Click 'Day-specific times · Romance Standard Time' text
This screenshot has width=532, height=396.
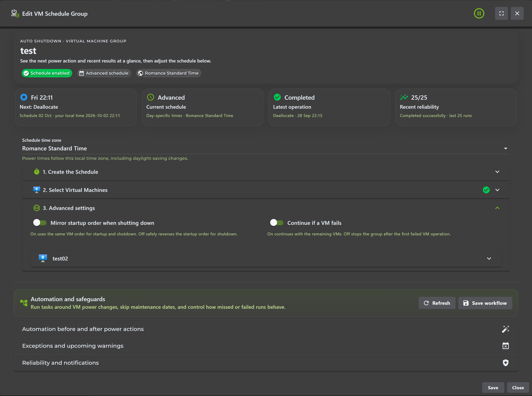click(x=190, y=116)
